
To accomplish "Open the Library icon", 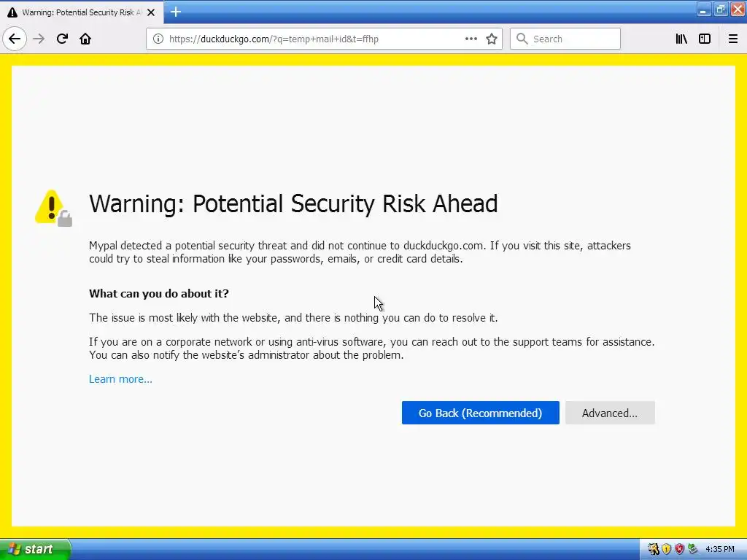I will (x=681, y=39).
